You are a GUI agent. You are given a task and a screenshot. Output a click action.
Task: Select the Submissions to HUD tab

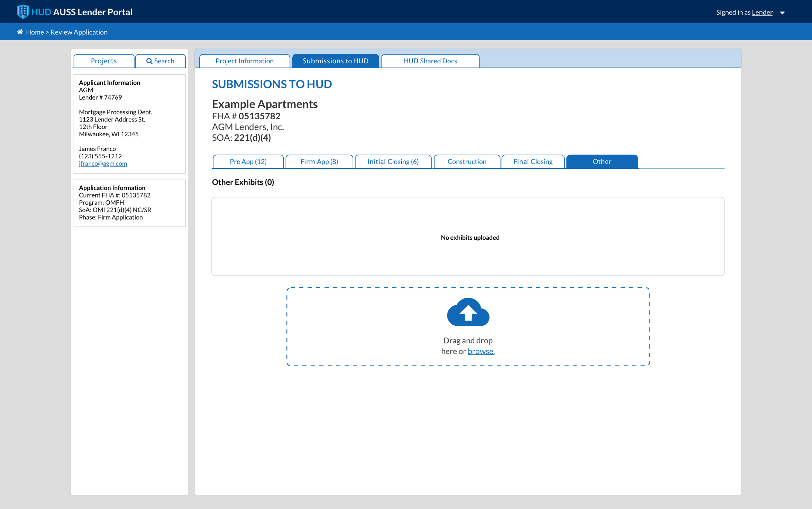[335, 61]
